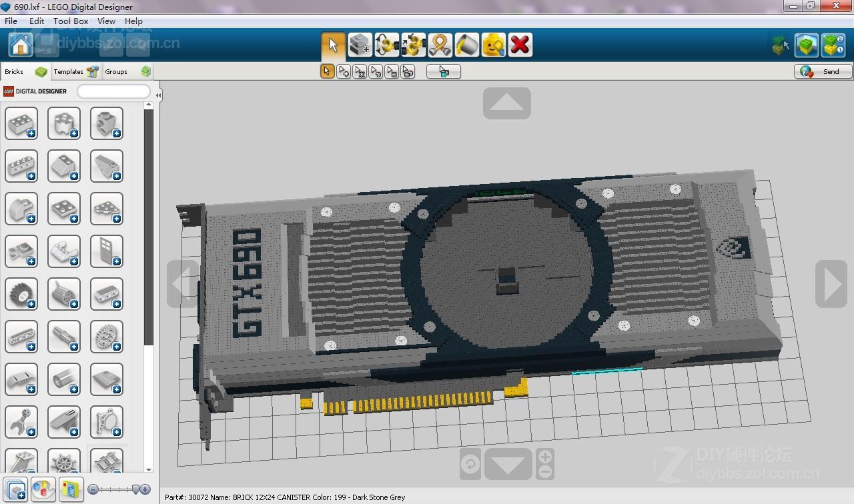Expand the ship wheel category
854x504 pixels.
tap(64, 461)
